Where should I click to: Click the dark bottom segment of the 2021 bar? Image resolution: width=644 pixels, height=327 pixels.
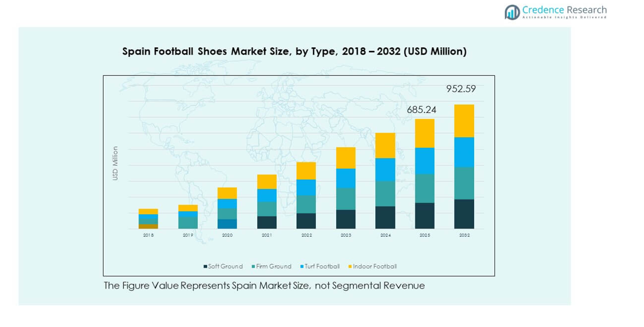click(266, 222)
